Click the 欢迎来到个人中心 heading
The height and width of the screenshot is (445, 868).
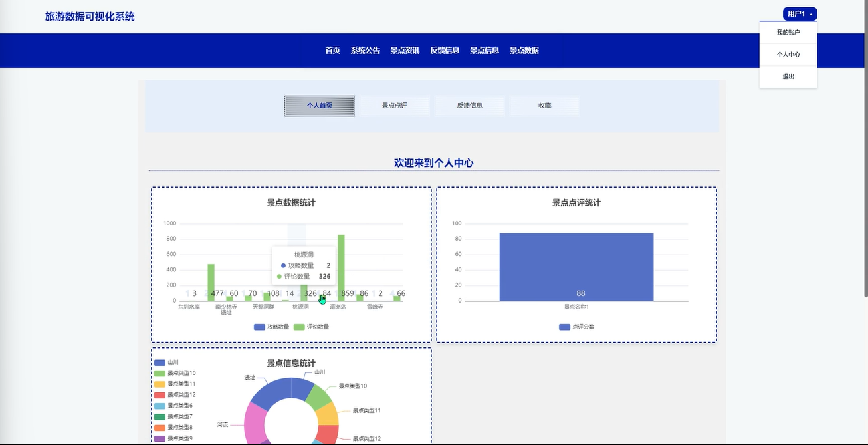433,162
